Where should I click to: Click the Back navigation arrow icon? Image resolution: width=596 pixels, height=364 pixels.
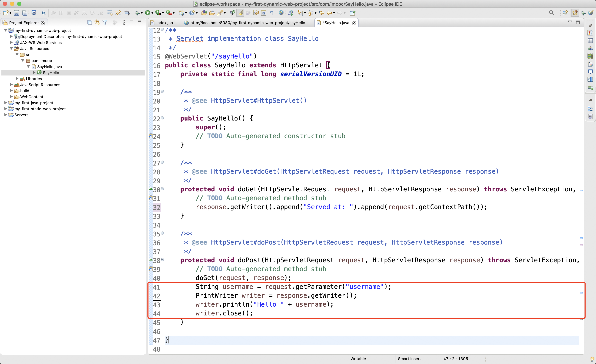329,13
